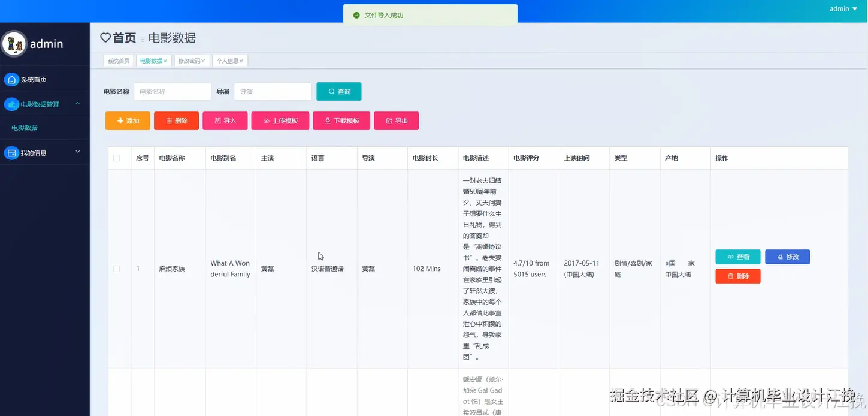Screen dimensions: 868x416
Task: Click the 剧情/喜剧/家庭 genre cell
Action: [x=634, y=269]
